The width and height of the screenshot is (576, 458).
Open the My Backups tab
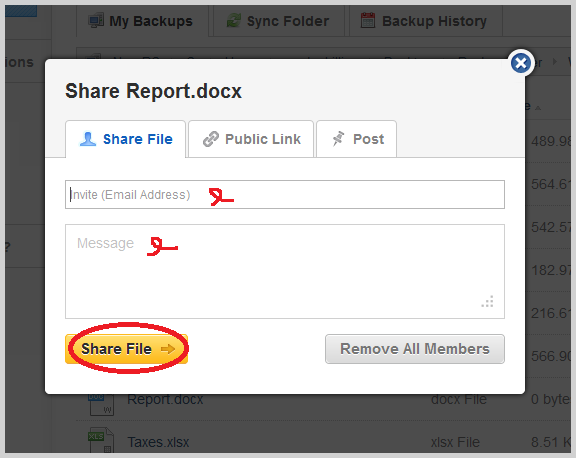pos(143,21)
